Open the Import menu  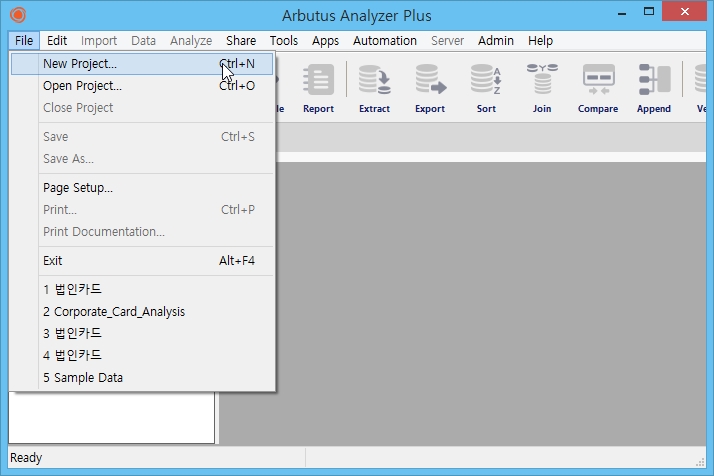coord(99,41)
